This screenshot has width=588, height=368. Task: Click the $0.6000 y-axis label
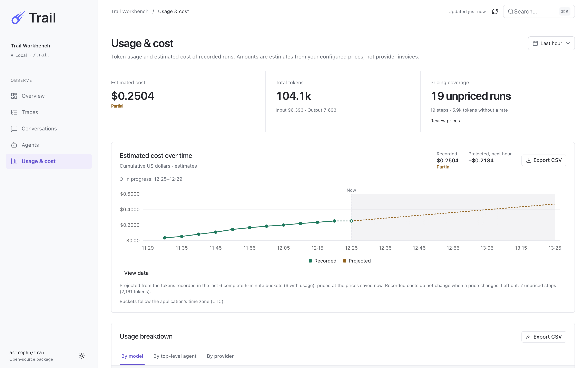(130, 194)
